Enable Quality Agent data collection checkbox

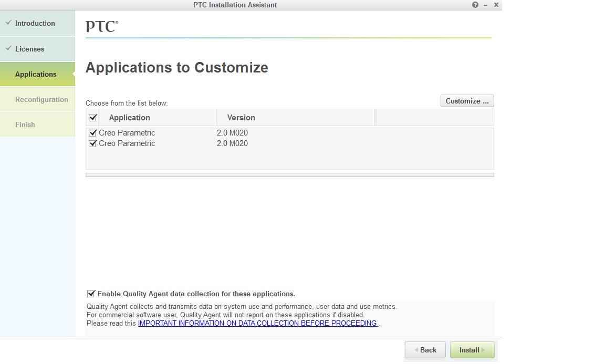[91, 294]
